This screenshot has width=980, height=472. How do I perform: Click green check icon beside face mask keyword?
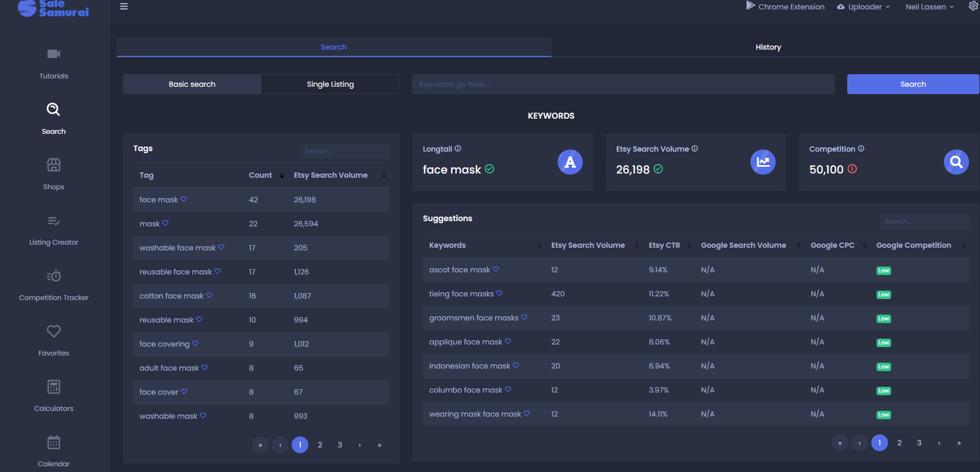tap(489, 169)
